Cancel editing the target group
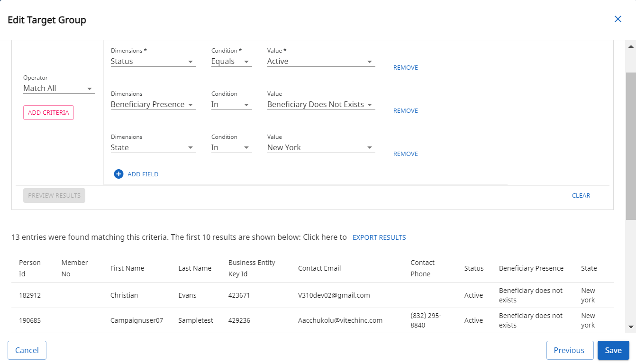636x364 pixels. [27, 350]
